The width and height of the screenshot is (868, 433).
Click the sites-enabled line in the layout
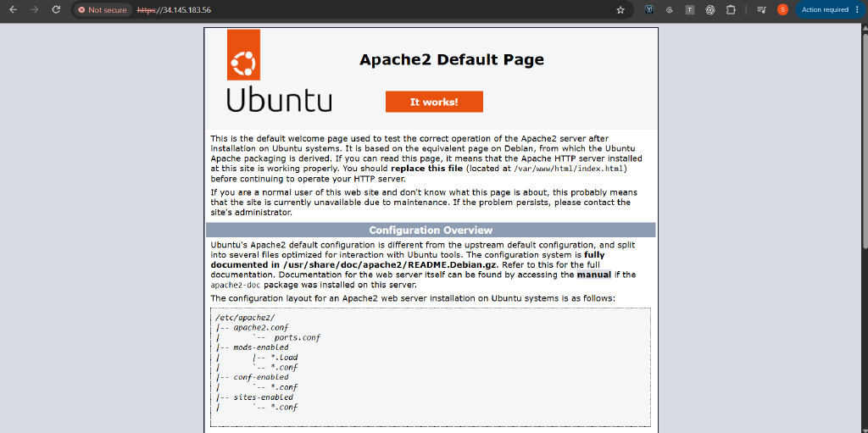click(263, 397)
